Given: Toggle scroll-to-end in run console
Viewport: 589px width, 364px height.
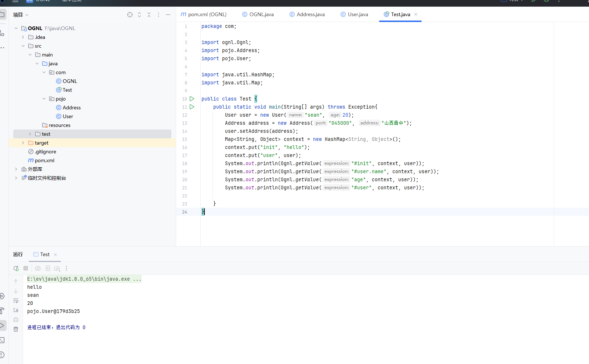Looking at the screenshot, I should (x=16, y=310).
